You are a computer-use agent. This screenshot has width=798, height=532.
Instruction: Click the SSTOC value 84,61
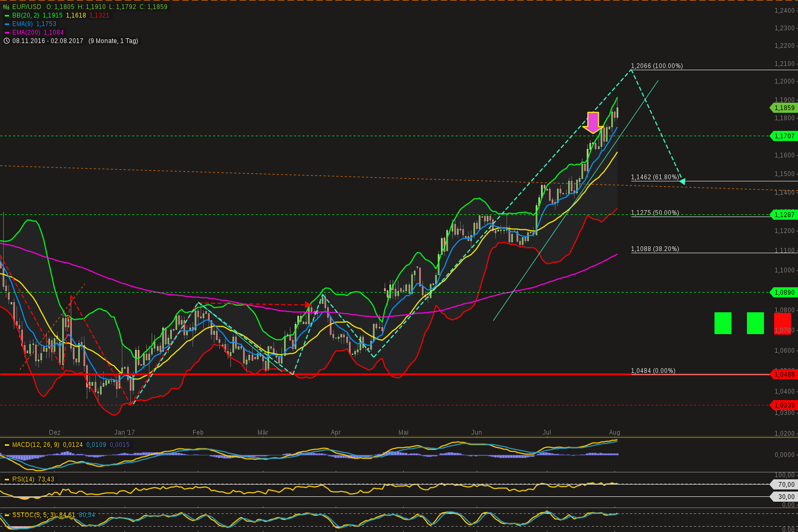[67, 515]
